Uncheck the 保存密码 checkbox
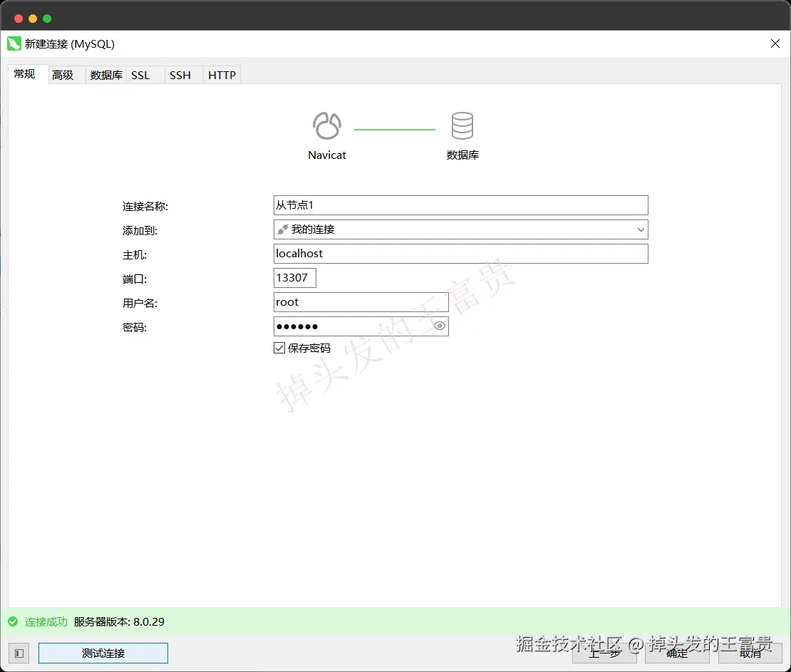Image resolution: width=791 pixels, height=672 pixels. (x=279, y=348)
